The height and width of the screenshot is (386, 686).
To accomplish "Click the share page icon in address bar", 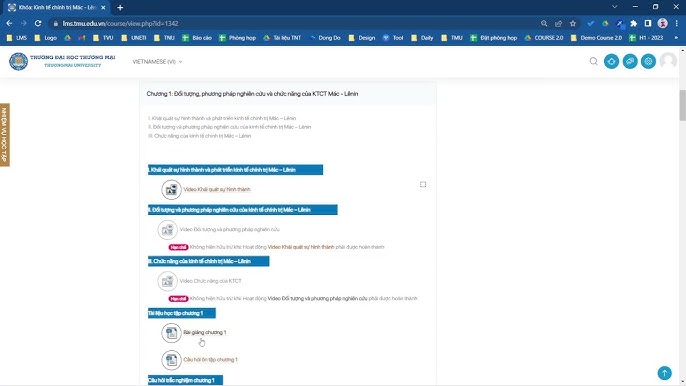I will tap(558, 24).
